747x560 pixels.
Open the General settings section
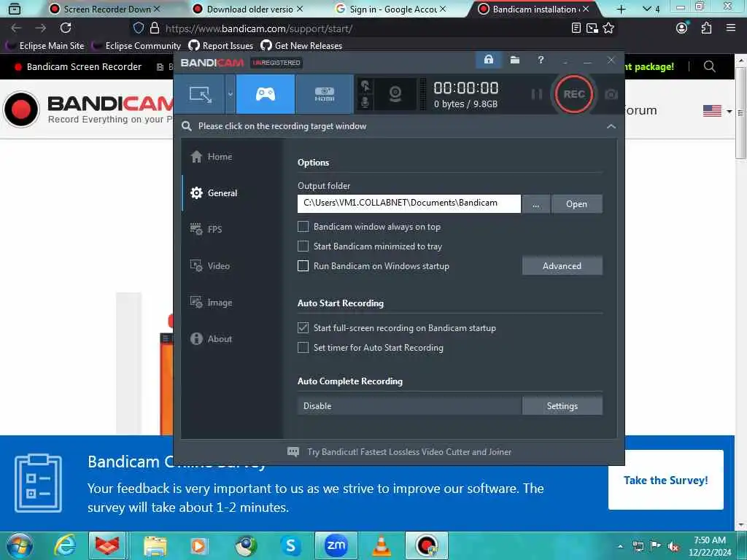pyautogui.click(x=214, y=192)
